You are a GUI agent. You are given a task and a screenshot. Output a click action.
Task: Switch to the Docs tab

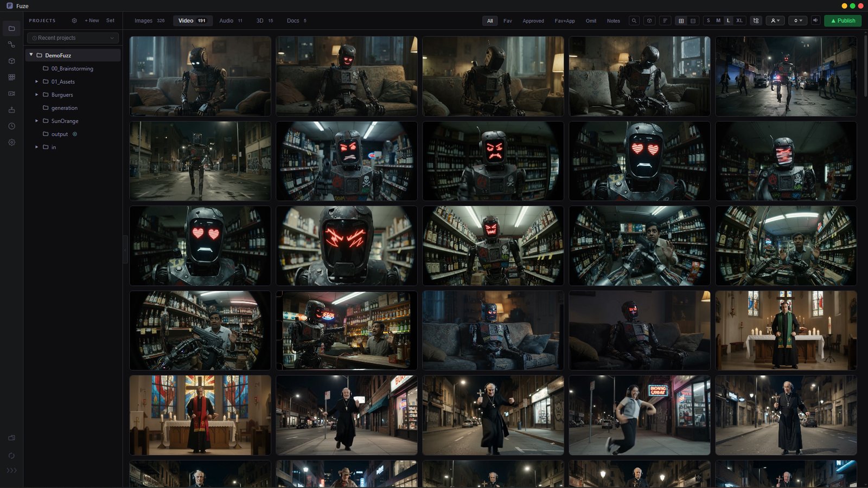pyautogui.click(x=297, y=21)
